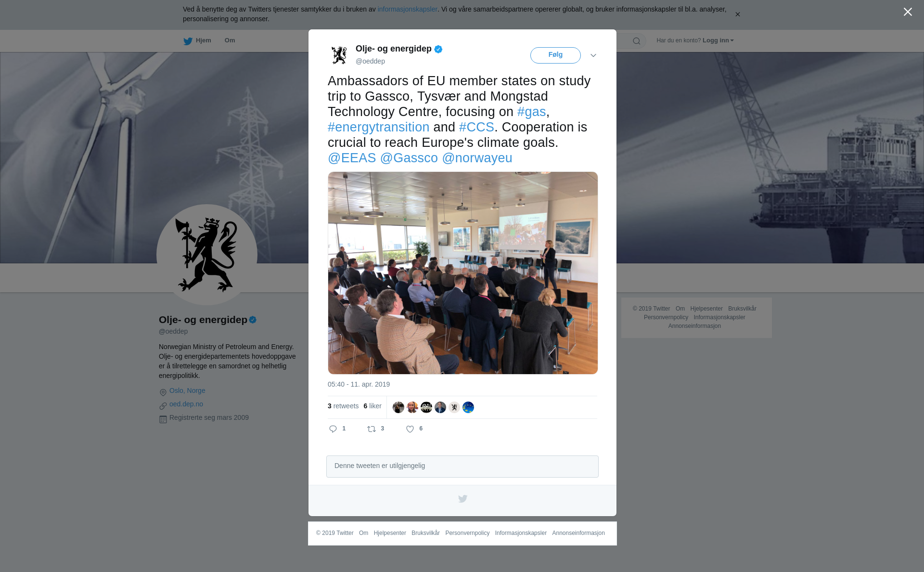Click the Twitter bird Hjem icon
924x572 pixels.
[x=188, y=41]
